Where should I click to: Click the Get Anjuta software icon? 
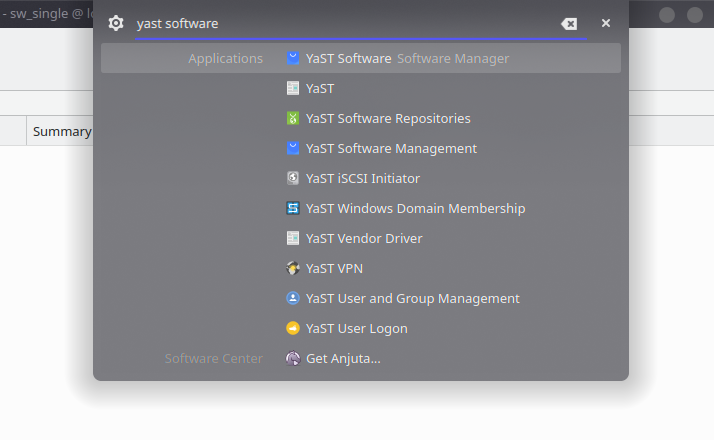point(293,358)
